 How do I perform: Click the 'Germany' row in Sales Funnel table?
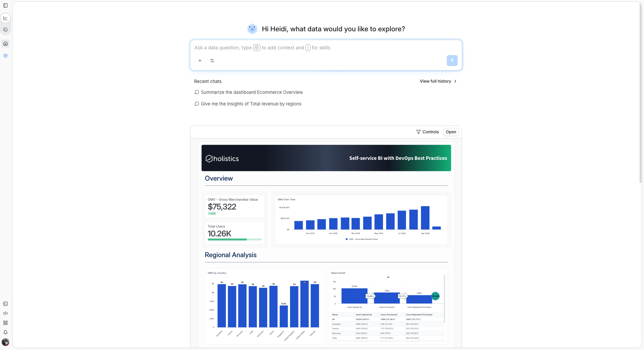[388, 333]
